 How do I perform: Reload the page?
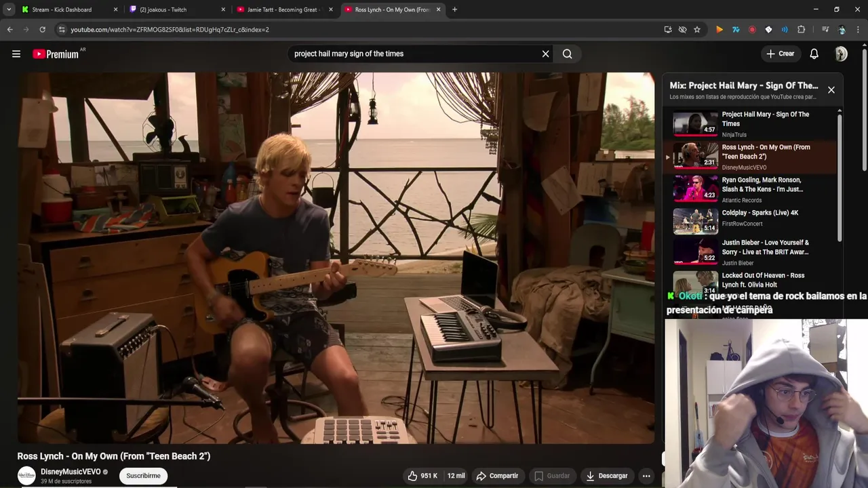pos(42,30)
